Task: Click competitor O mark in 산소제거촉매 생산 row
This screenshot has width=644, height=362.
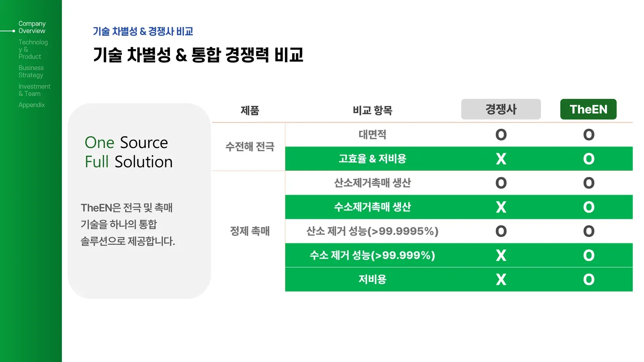Action: tap(501, 183)
